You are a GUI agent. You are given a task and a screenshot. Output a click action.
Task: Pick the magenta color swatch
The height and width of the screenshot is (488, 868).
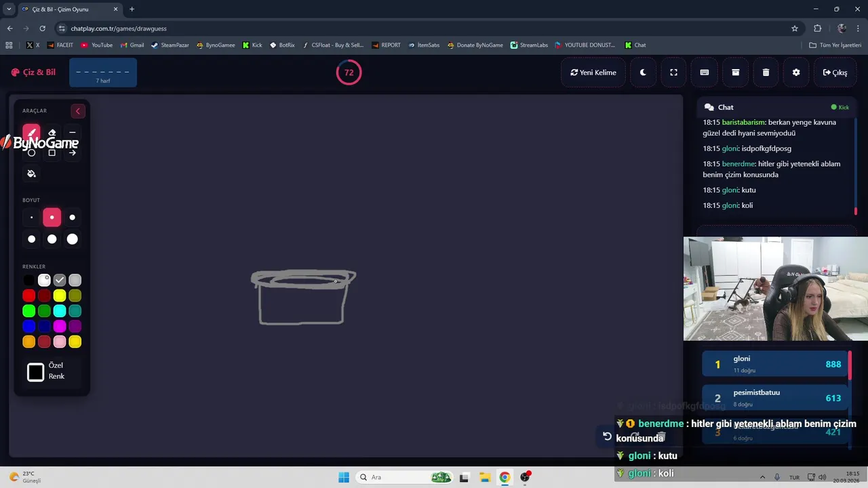[x=60, y=327]
